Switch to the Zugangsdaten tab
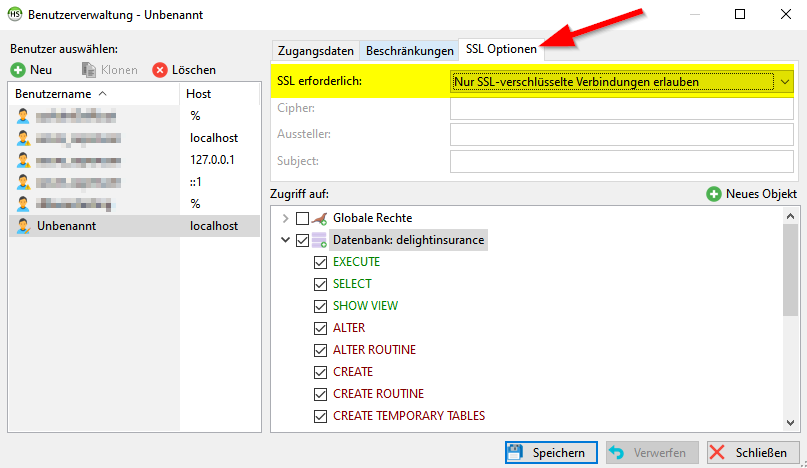The height and width of the screenshot is (468, 807). (x=315, y=50)
